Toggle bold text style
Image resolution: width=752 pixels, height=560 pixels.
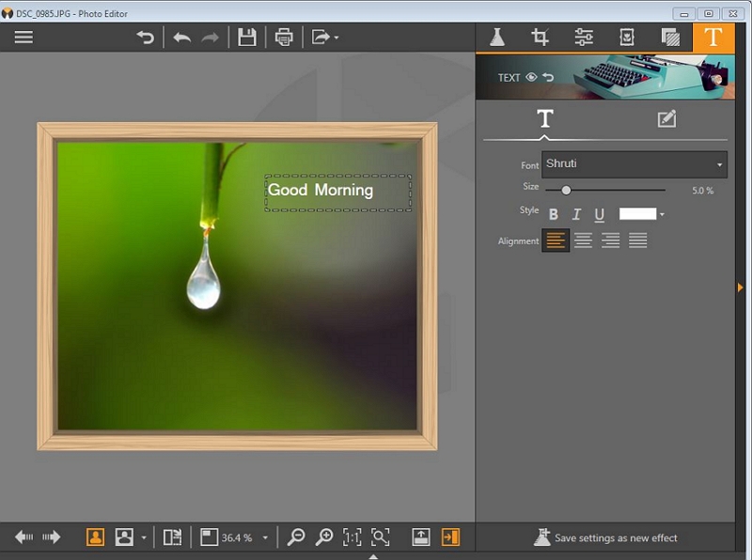click(x=554, y=214)
